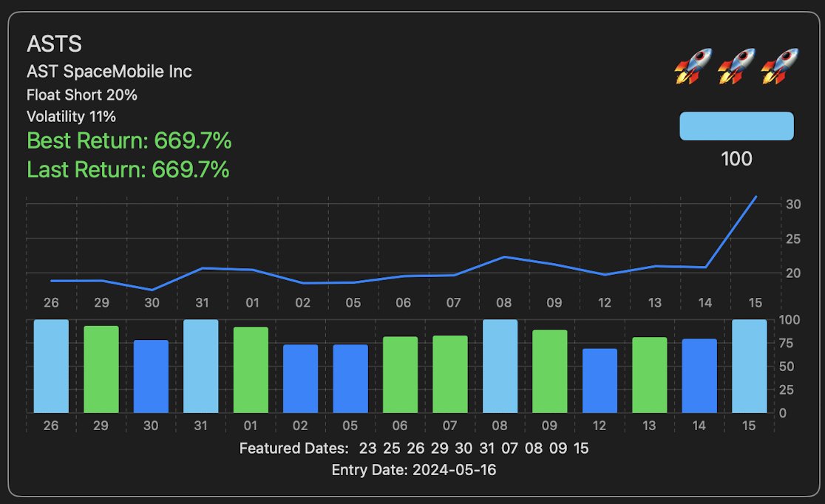The width and height of the screenshot is (825, 504).
Task: Click the Featured Dates: label
Action: [x=293, y=449]
